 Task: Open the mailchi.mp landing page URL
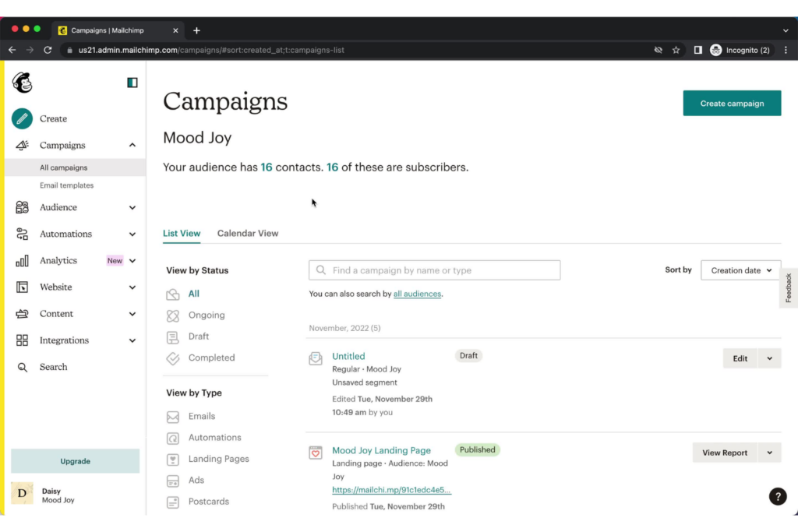pos(391,490)
